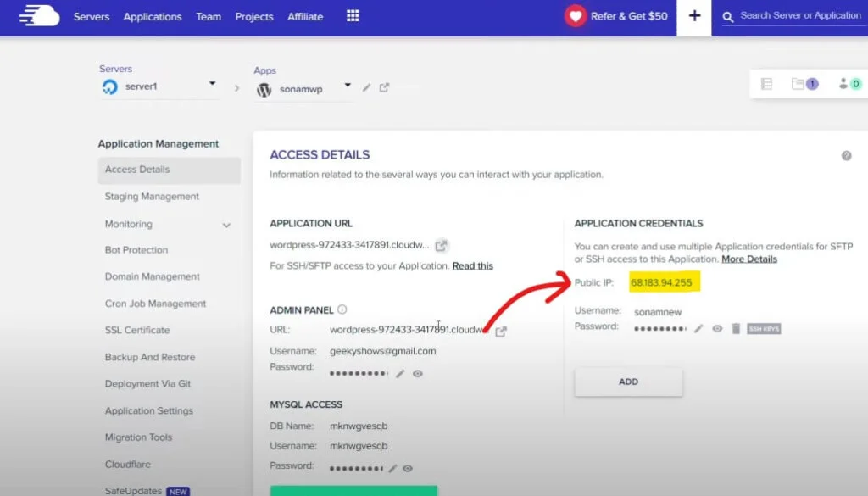The image size is (868, 496).
Task: Open the projects folder icon with badge 1
Action: (805, 84)
